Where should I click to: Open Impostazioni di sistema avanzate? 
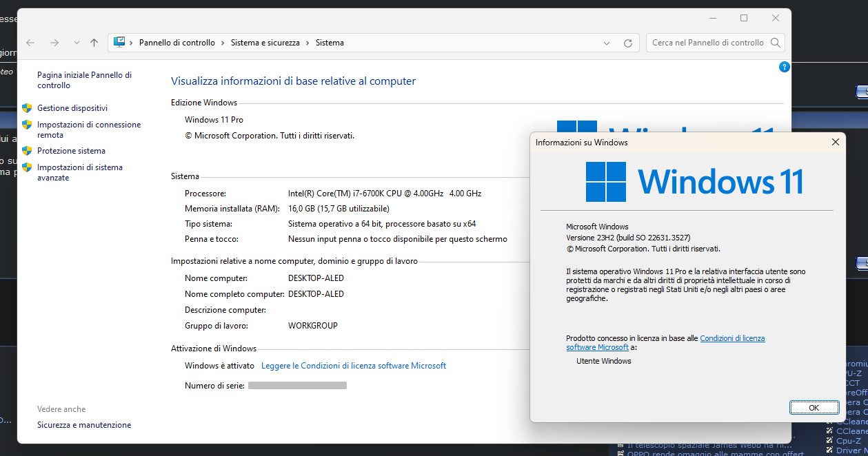click(x=80, y=172)
